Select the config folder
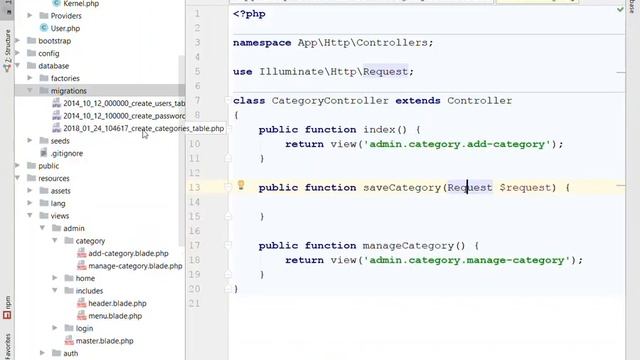 (x=49, y=53)
